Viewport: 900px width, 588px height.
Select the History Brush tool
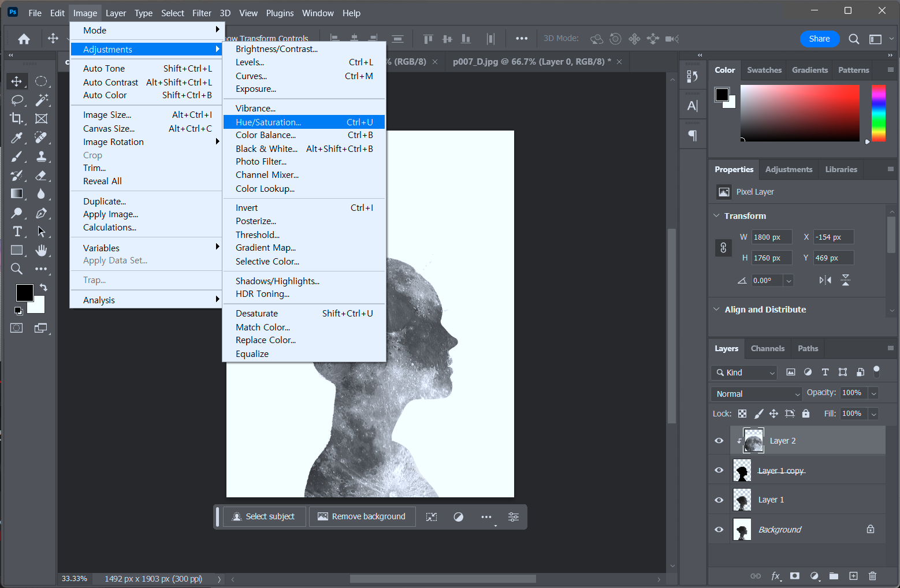(x=17, y=175)
